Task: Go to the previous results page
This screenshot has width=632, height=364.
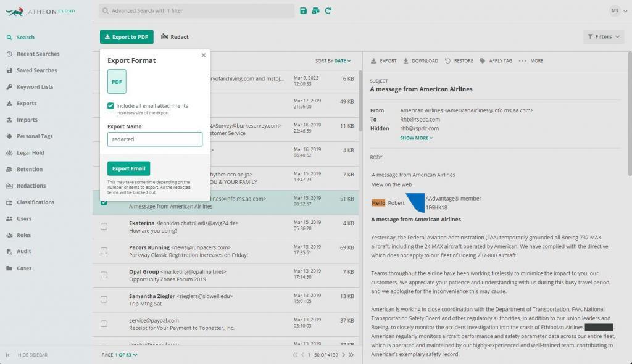Action: pyautogui.click(x=302, y=355)
